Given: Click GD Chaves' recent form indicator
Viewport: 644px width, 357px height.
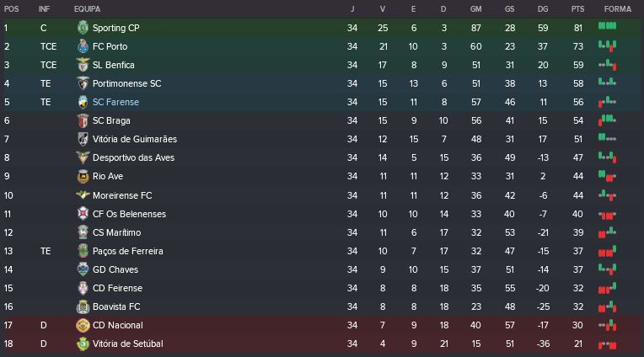Looking at the screenshot, I should tap(607, 269).
